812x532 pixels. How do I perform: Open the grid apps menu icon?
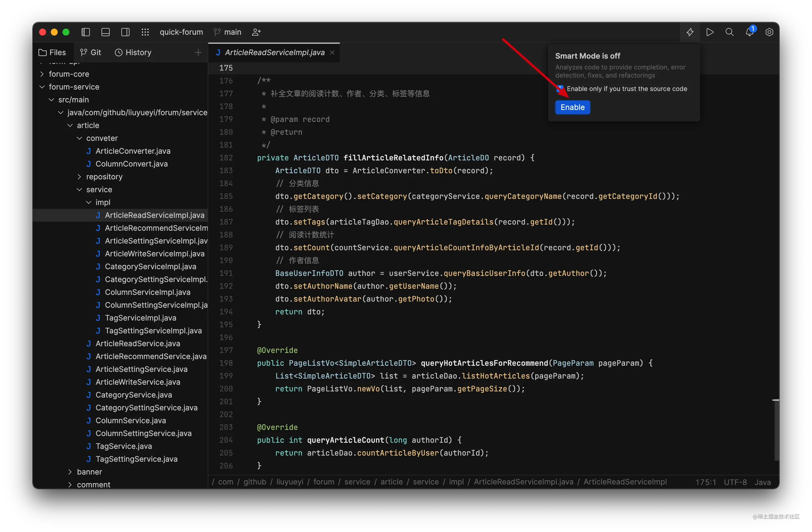pos(145,32)
